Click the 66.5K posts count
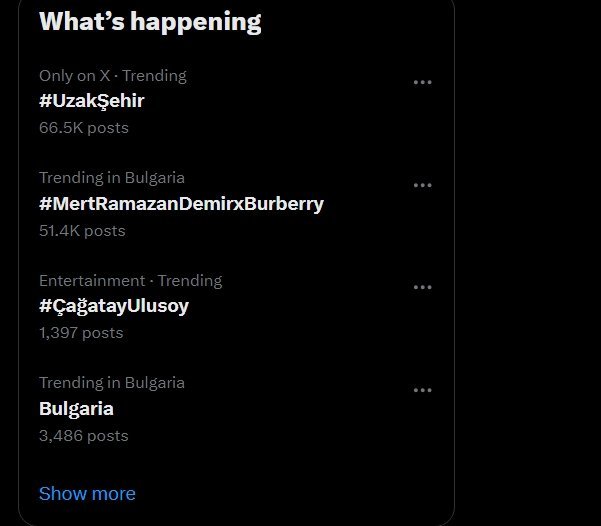Viewport: 601px width, 526px height. point(84,128)
